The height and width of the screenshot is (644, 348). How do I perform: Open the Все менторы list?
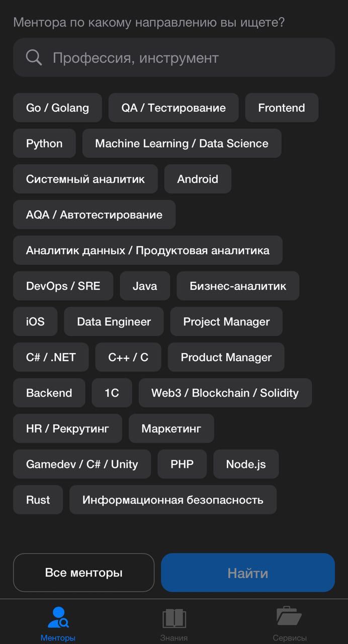pos(83,573)
